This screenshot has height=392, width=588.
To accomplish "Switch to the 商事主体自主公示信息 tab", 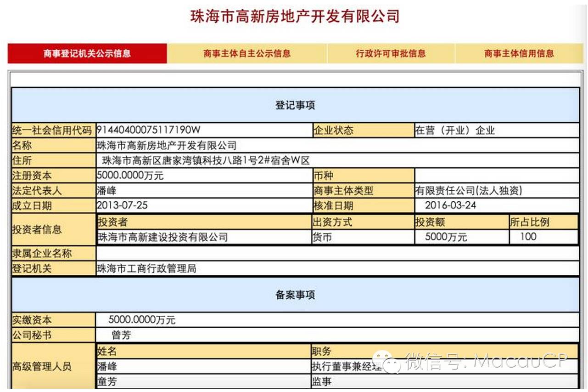I will 247,53.
